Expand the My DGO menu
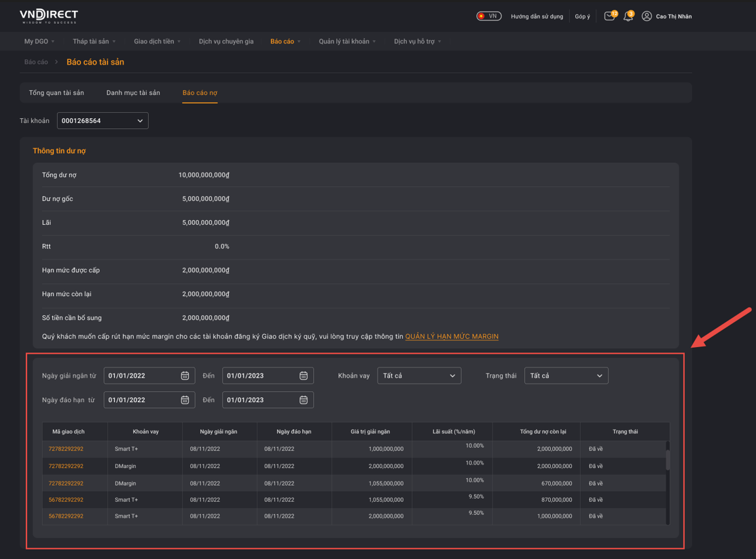The image size is (756, 559). pyautogui.click(x=39, y=41)
